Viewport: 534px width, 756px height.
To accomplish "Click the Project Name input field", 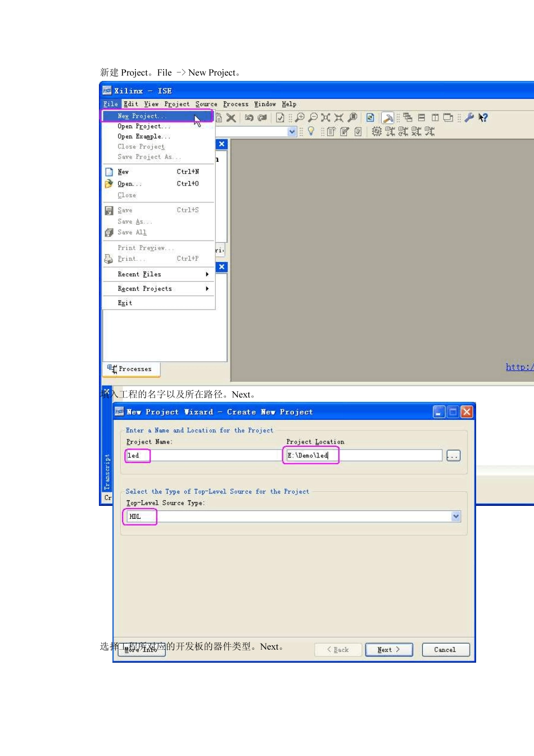I will tap(203, 455).
